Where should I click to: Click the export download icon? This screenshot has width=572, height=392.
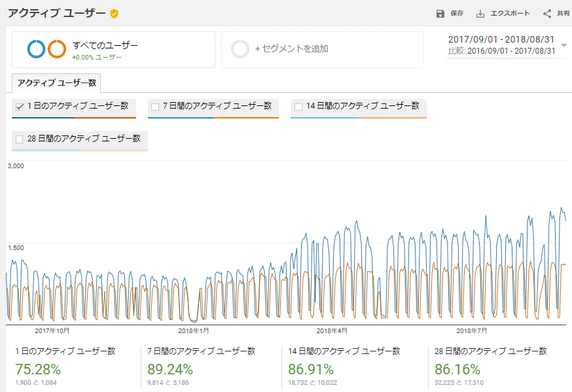pos(480,14)
